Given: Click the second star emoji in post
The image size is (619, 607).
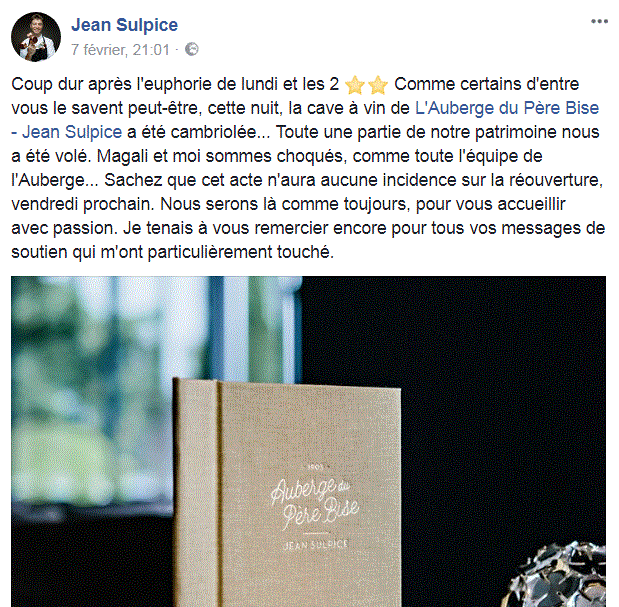Looking at the screenshot, I should pyautogui.click(x=378, y=85).
